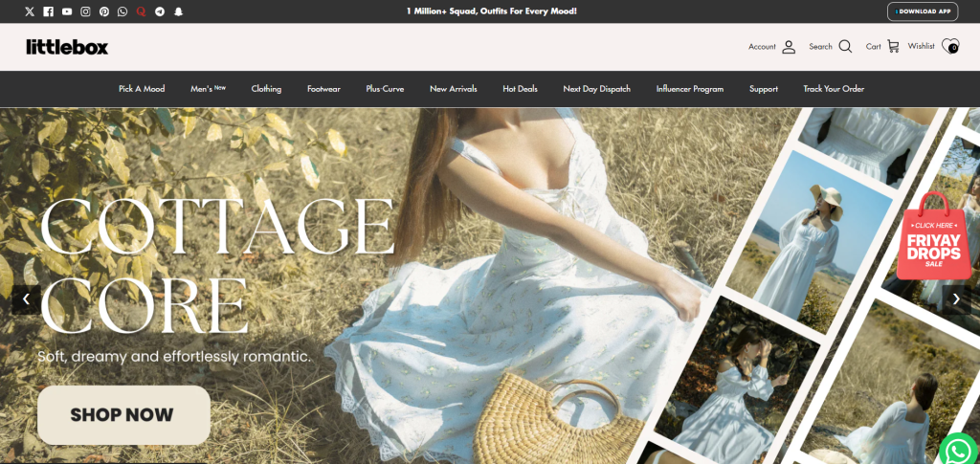This screenshot has width=980, height=464.
Task: Click the Shop Now banner button
Action: coord(123,415)
